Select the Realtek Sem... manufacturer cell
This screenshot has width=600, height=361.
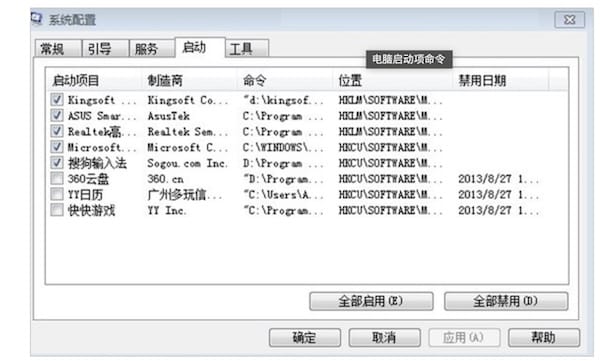pyautogui.click(x=188, y=132)
